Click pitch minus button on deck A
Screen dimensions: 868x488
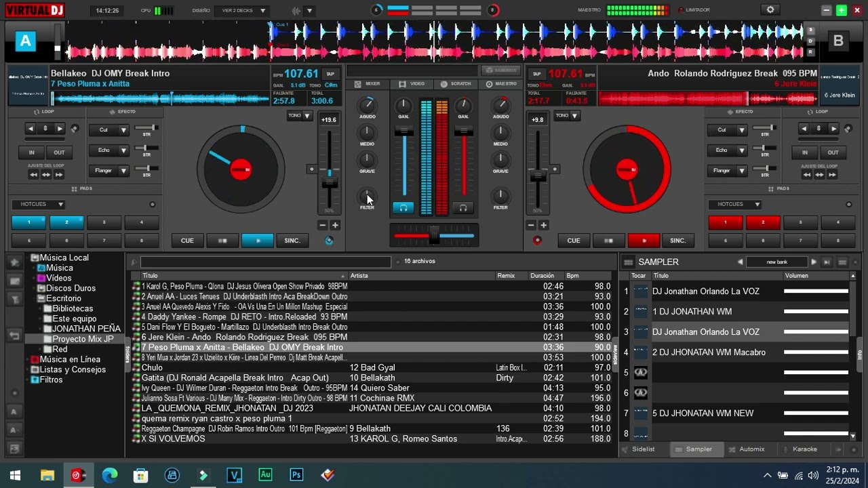tap(323, 225)
